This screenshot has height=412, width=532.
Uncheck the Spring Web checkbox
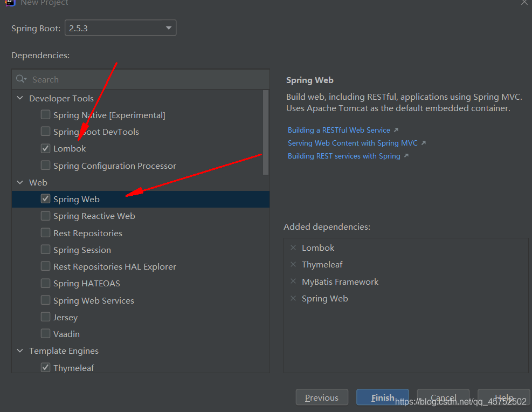[45, 199]
